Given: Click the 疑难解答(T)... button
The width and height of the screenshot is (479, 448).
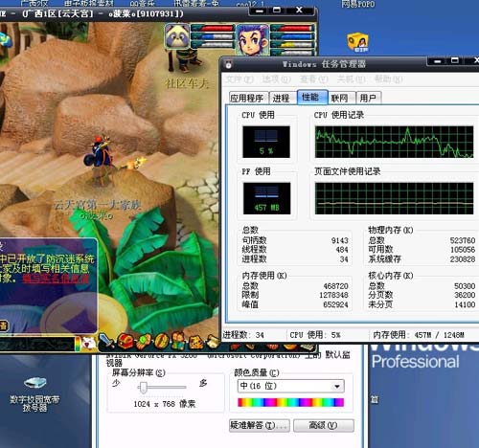Looking at the screenshot, I should 260,425.
